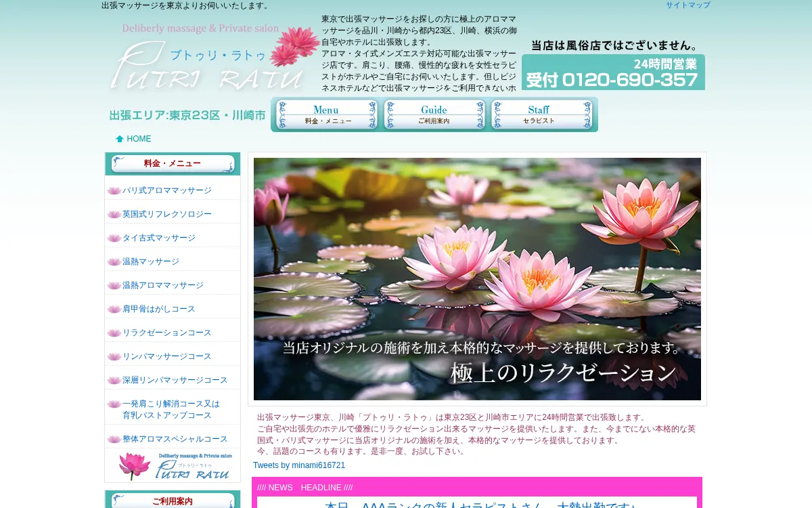Image resolution: width=812 pixels, height=508 pixels.
Task: Open the 深層リンパマッサージコース link
Action: pos(175,380)
